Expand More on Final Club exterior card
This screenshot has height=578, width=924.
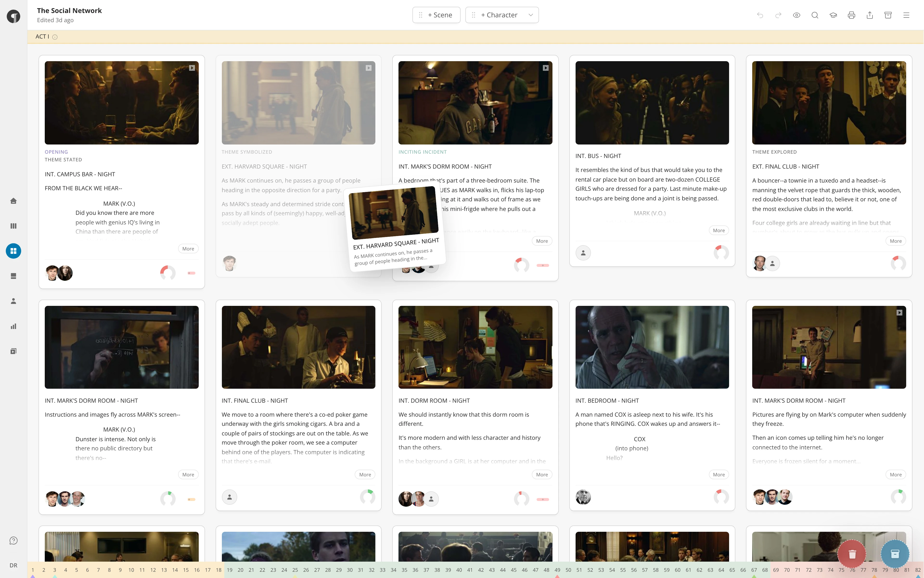coord(896,241)
